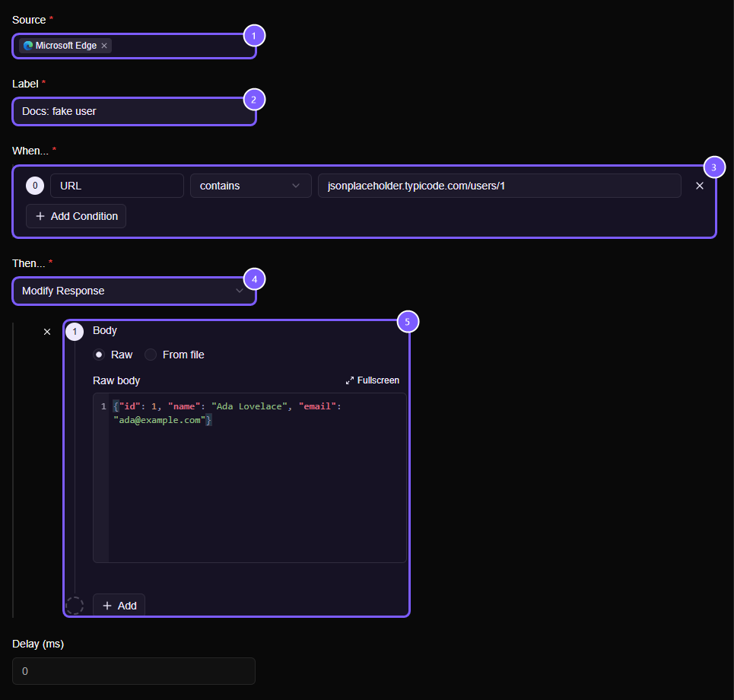
Task: Click the Add Condition button
Action: [76, 216]
